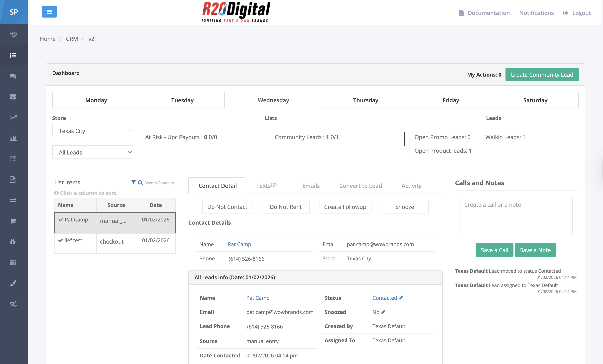
Task: Switch to the Texts tab
Action: (266, 186)
